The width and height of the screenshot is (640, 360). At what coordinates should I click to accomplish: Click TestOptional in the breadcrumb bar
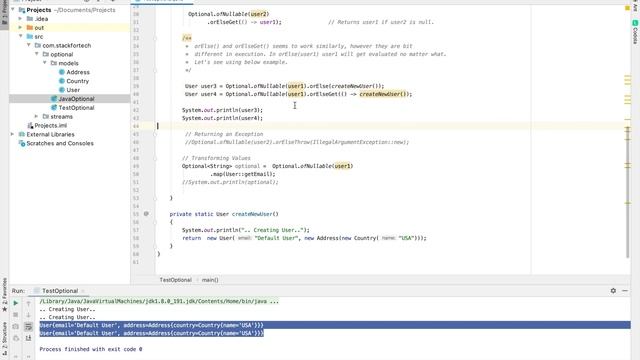pos(176,280)
